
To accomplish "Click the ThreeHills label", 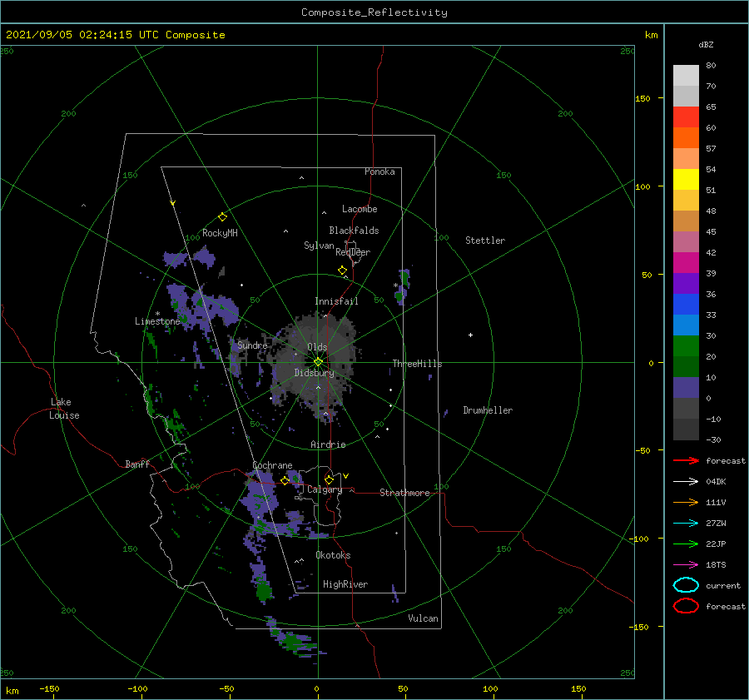I will [x=417, y=364].
